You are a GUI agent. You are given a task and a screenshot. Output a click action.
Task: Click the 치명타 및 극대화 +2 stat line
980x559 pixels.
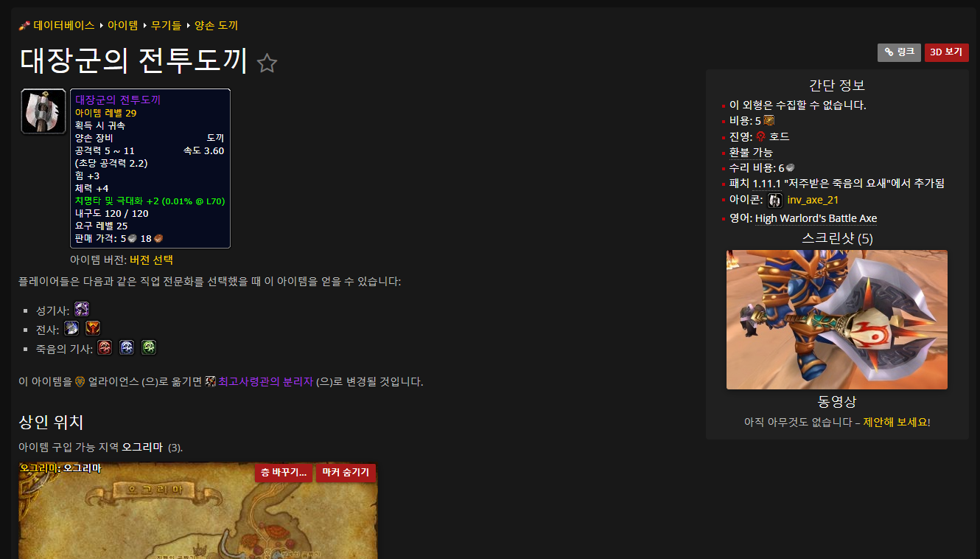[x=150, y=201]
